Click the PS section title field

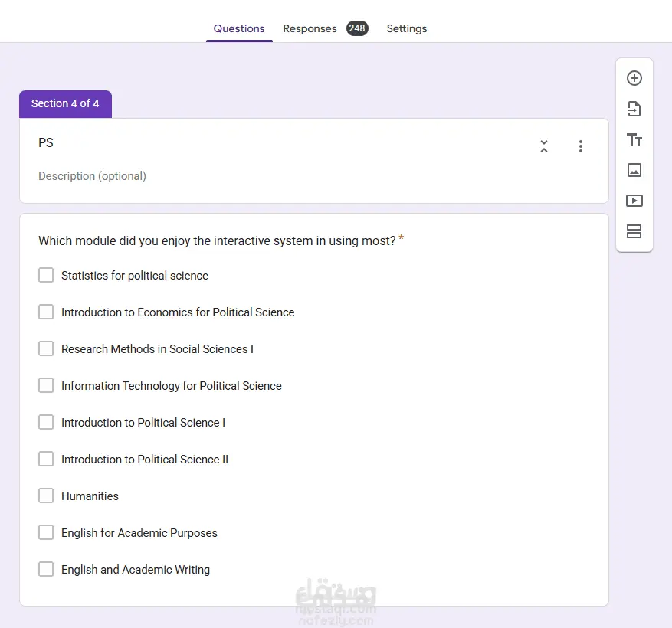tap(46, 142)
